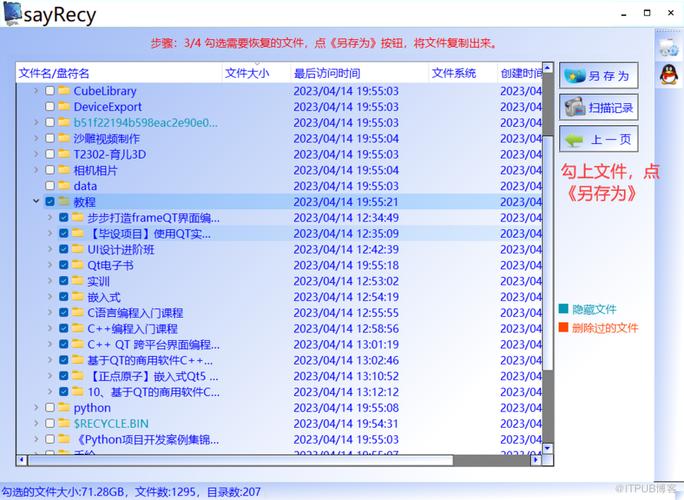Click the orange 删除过的文件 legend swatch
The width and height of the screenshot is (684, 500).
click(563, 327)
